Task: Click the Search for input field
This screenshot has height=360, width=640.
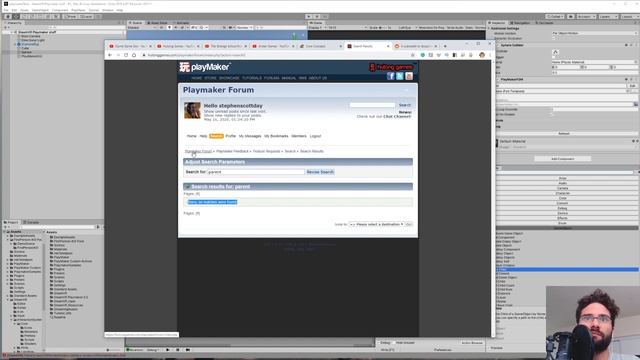Action: (x=256, y=172)
